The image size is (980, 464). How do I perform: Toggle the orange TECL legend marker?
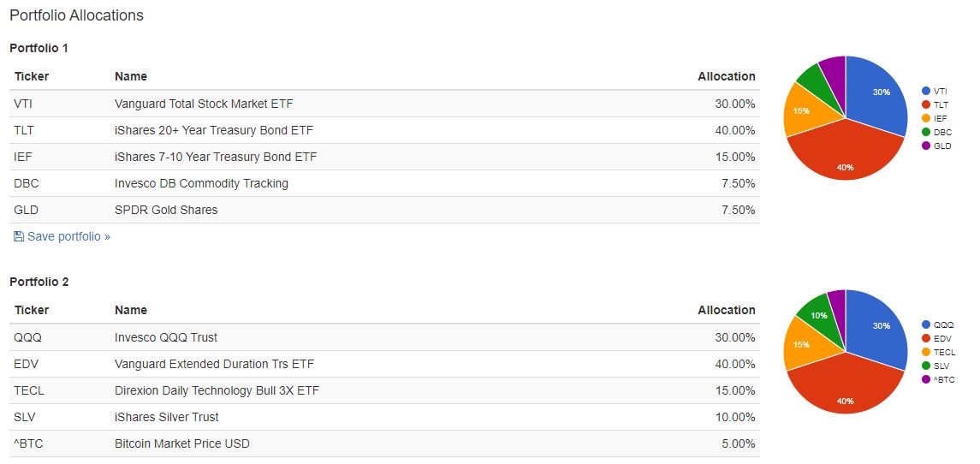coord(926,352)
